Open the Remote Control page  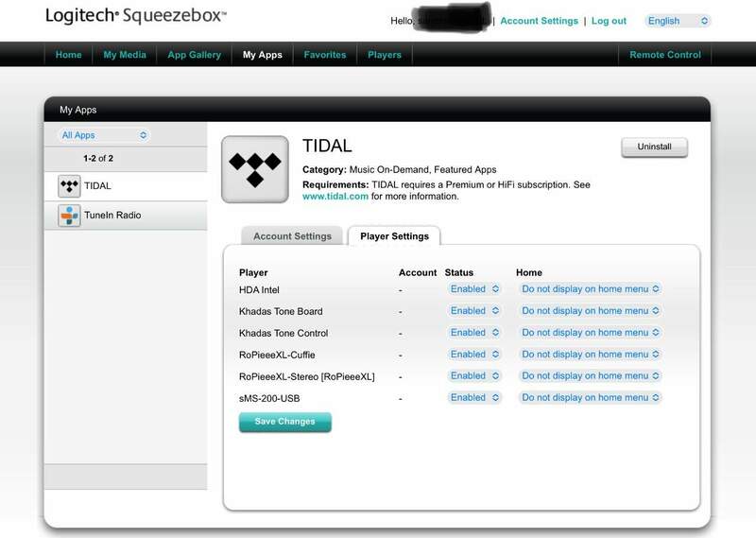coord(665,55)
